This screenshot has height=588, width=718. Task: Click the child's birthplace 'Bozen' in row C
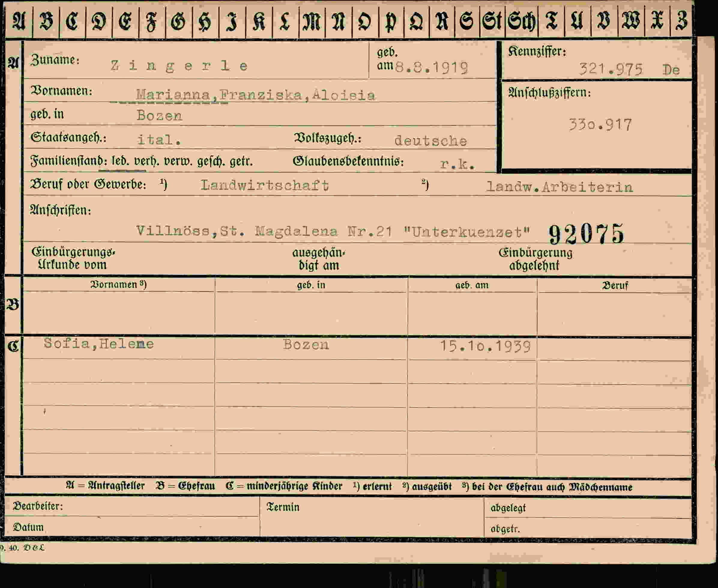point(306,345)
